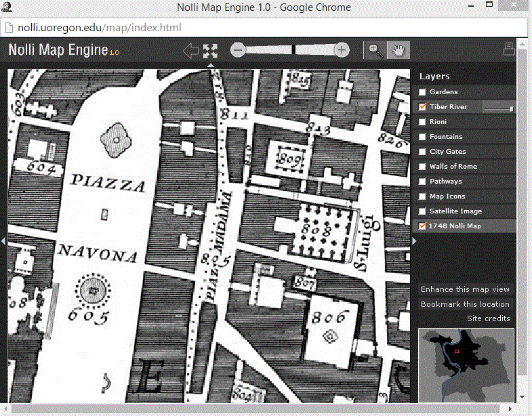The height and width of the screenshot is (416, 532).
Task: Pan map up with top edge arrow
Action: pos(211,66)
